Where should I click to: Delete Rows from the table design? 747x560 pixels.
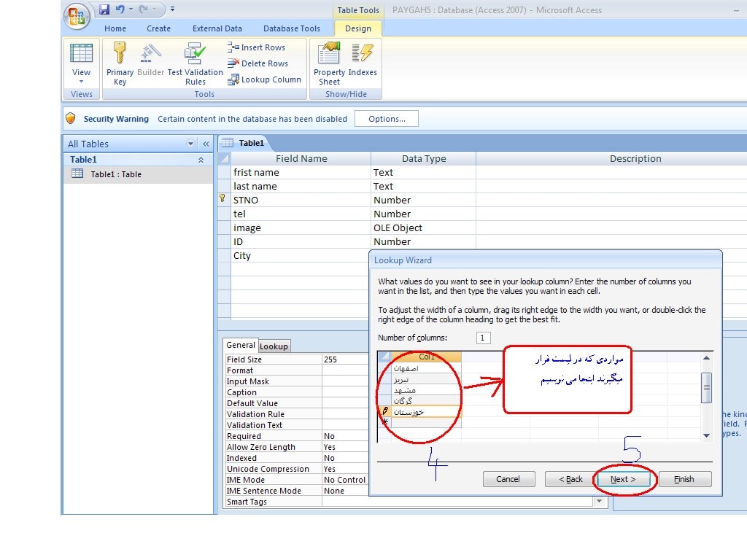click(258, 63)
